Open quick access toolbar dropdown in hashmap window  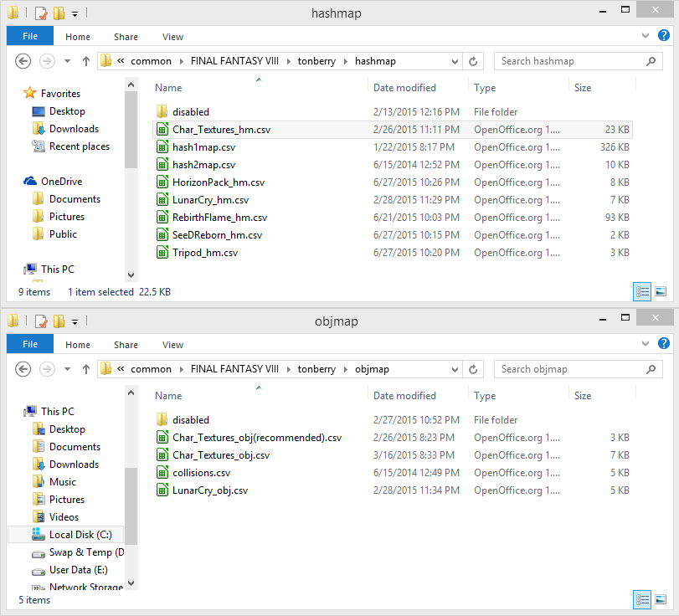pos(75,14)
